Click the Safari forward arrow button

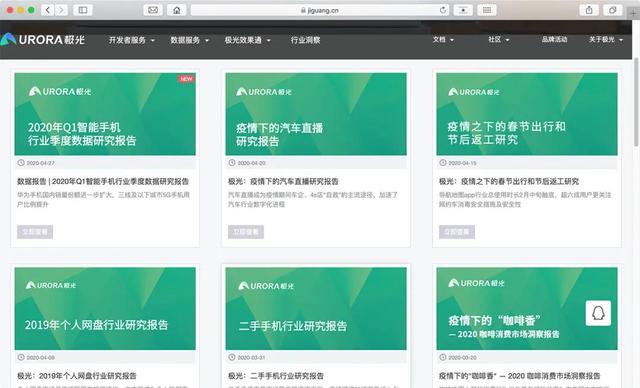coord(61,10)
